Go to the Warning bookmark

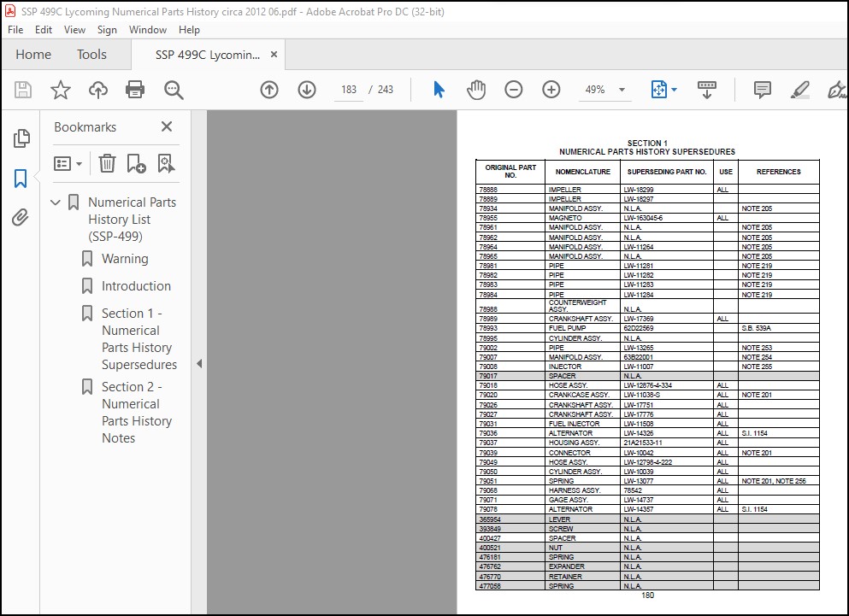click(125, 259)
